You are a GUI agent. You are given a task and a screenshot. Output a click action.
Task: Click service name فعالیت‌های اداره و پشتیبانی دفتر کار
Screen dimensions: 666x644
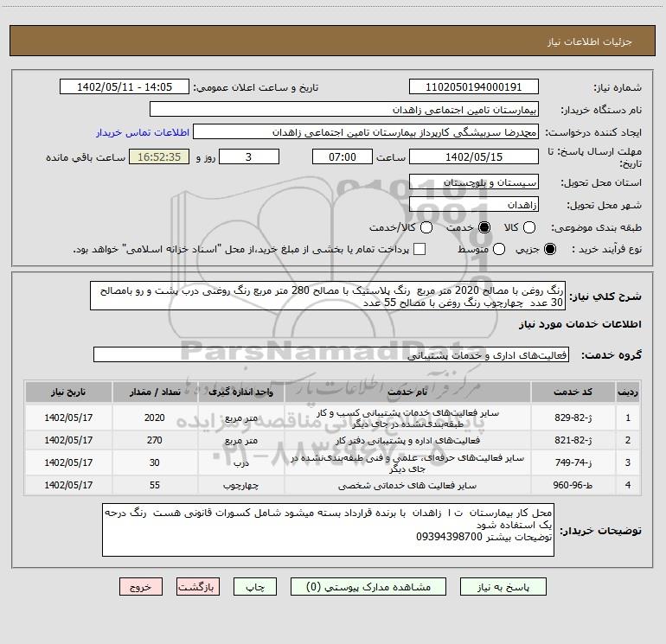[407, 440]
